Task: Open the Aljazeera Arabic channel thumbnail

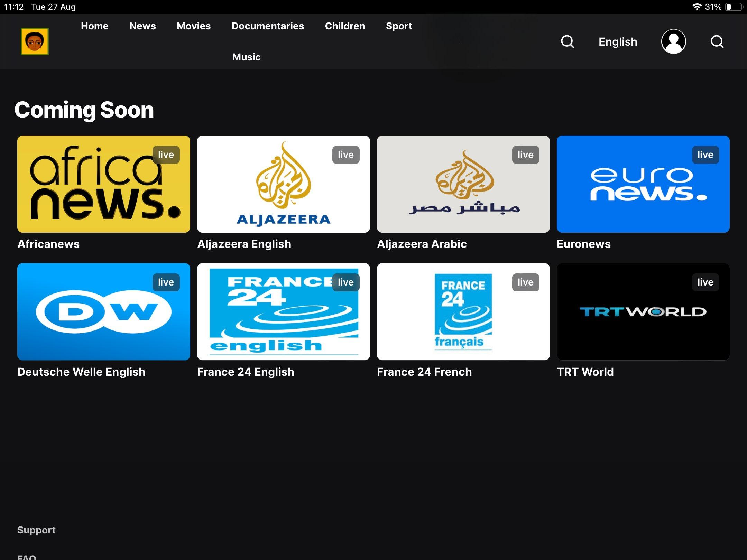Action: pos(463,184)
